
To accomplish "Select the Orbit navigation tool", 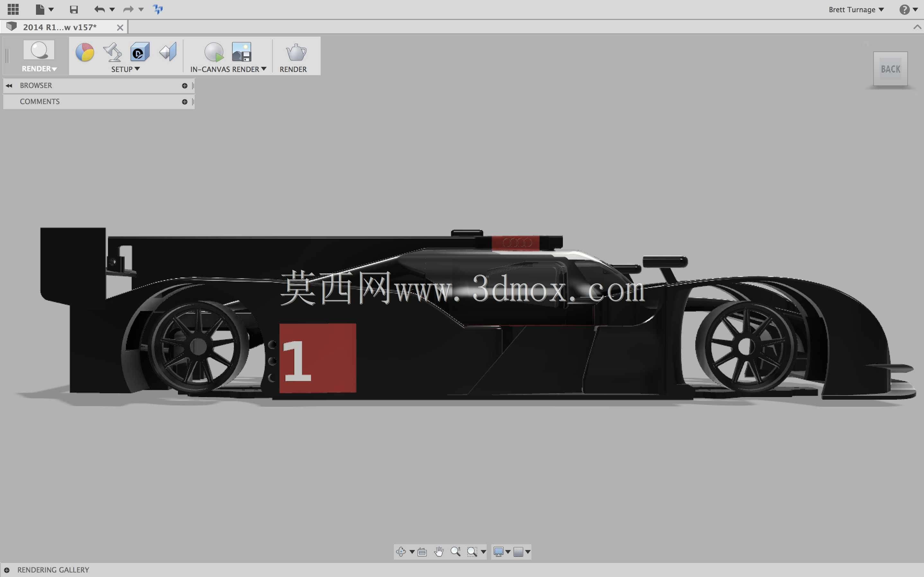I will (x=401, y=551).
